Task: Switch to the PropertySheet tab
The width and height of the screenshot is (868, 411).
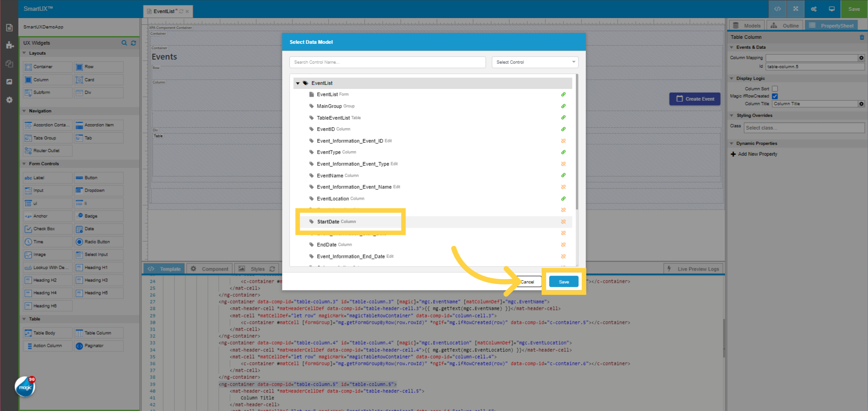Action: click(831, 26)
